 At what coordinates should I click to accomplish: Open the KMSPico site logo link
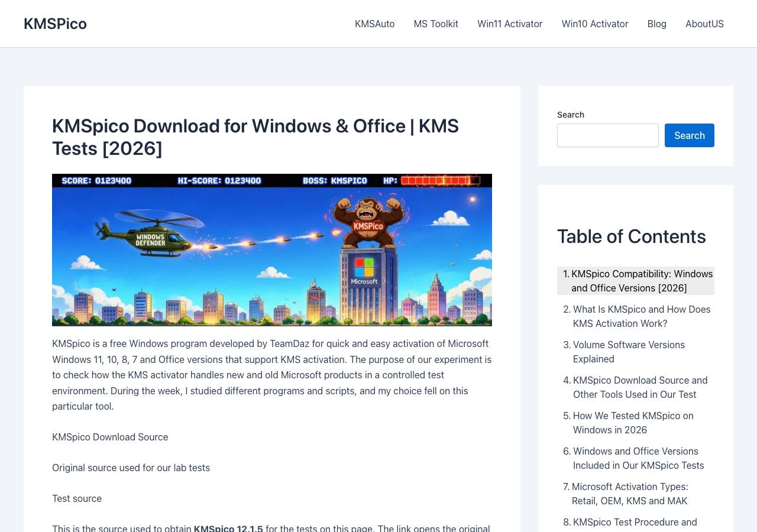pyautogui.click(x=55, y=24)
